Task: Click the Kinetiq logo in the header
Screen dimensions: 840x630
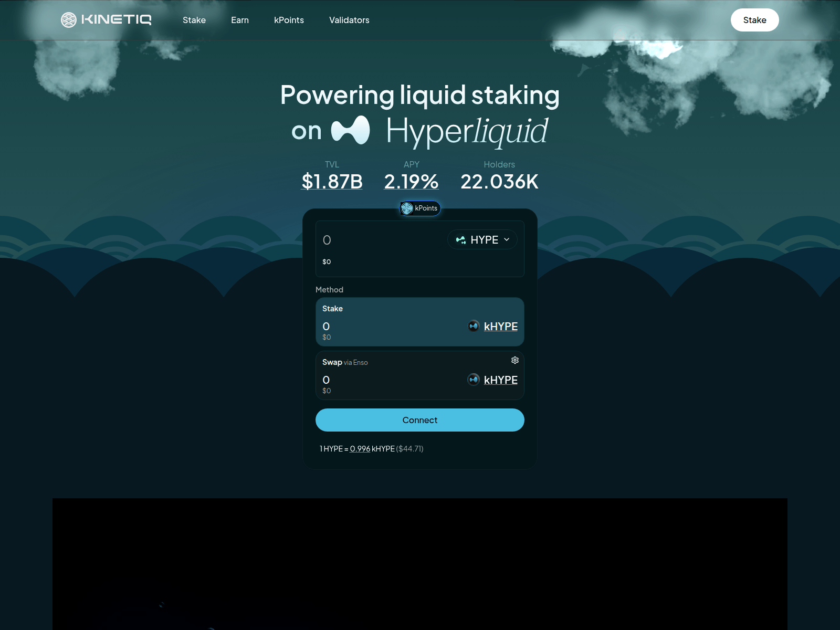Action: click(106, 20)
